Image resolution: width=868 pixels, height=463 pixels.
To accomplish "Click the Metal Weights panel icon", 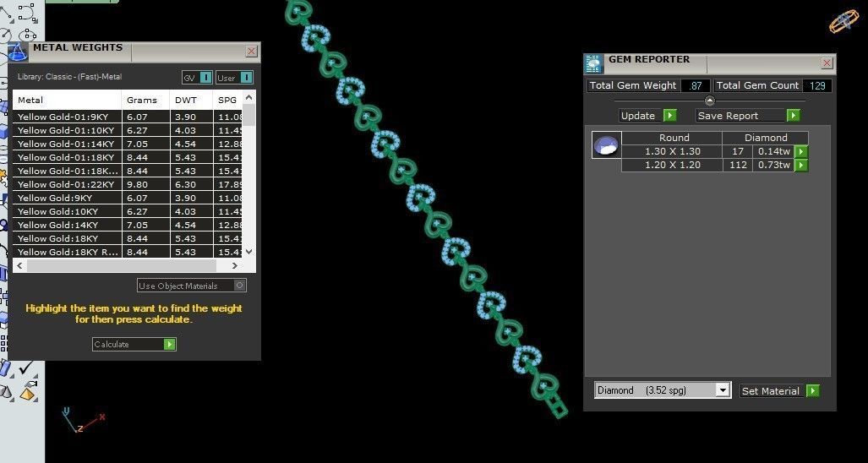I will (18, 52).
